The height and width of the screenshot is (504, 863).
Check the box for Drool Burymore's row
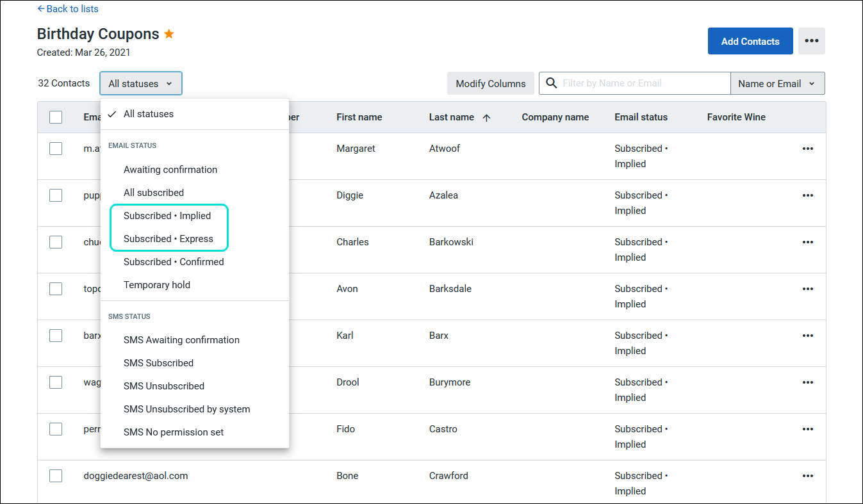click(x=56, y=382)
